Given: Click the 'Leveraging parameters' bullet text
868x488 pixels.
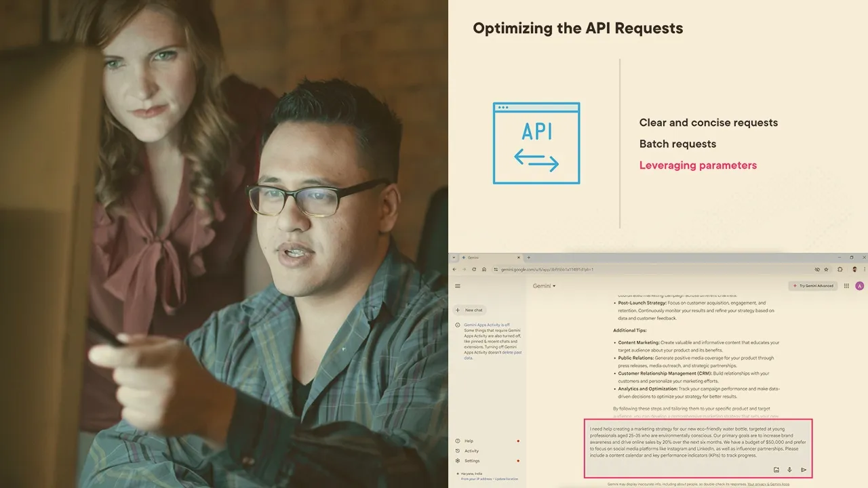Looking at the screenshot, I should coord(698,165).
